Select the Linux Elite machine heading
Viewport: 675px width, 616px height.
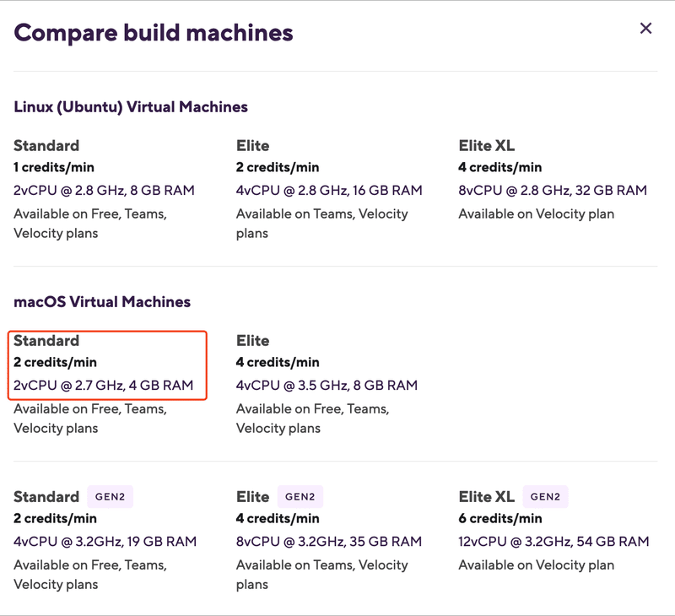pos(252,145)
